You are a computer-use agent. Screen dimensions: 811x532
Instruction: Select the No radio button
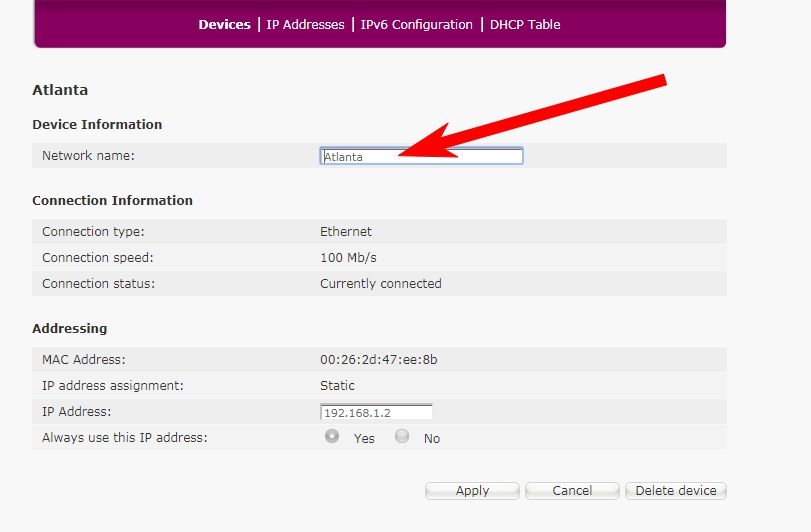point(402,437)
